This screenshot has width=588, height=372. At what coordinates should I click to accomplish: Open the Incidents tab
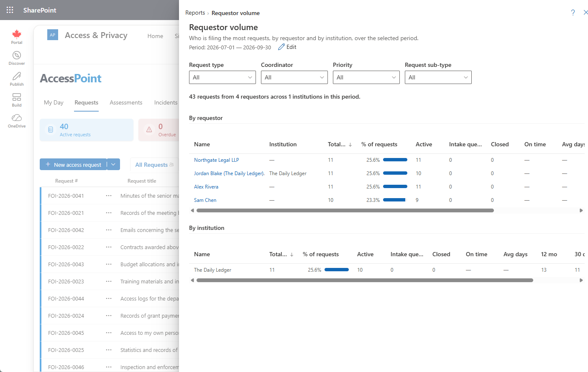tap(166, 102)
